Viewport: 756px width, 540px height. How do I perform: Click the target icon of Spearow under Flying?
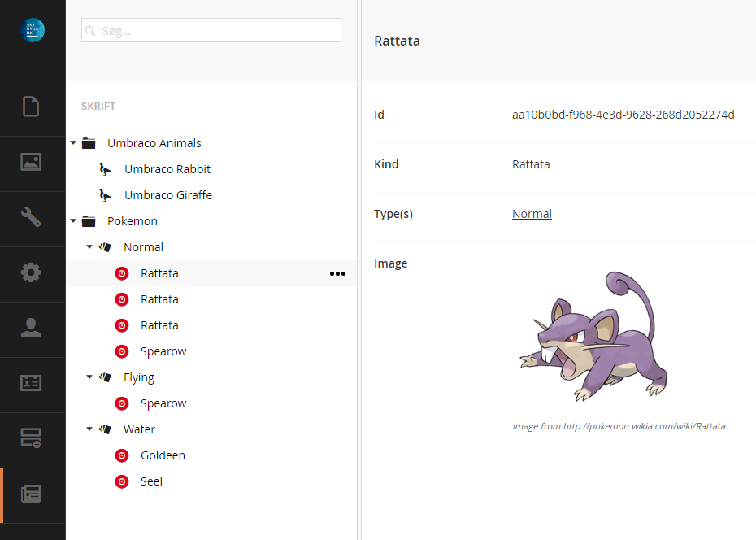[122, 403]
